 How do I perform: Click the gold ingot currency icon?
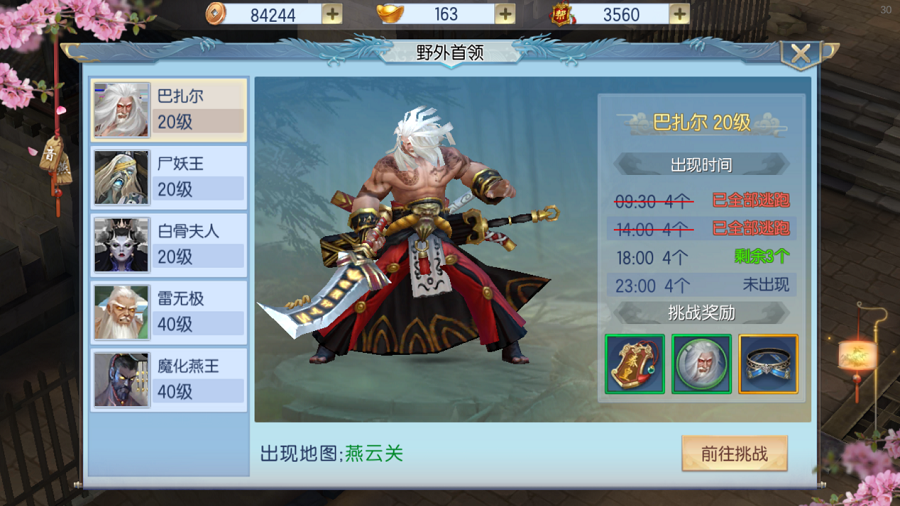coord(390,14)
